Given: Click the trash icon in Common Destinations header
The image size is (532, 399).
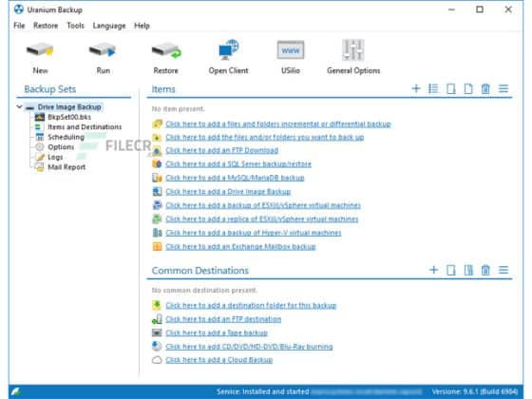Looking at the screenshot, I should [x=485, y=270].
